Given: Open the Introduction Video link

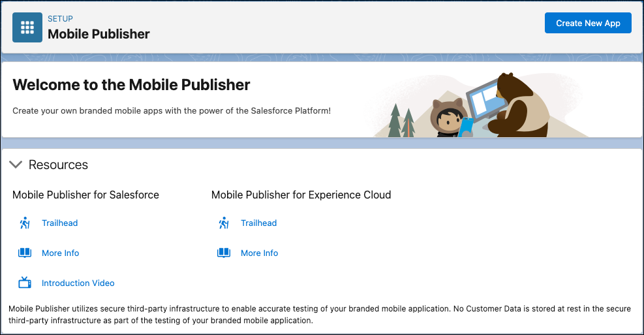Looking at the screenshot, I should point(78,283).
